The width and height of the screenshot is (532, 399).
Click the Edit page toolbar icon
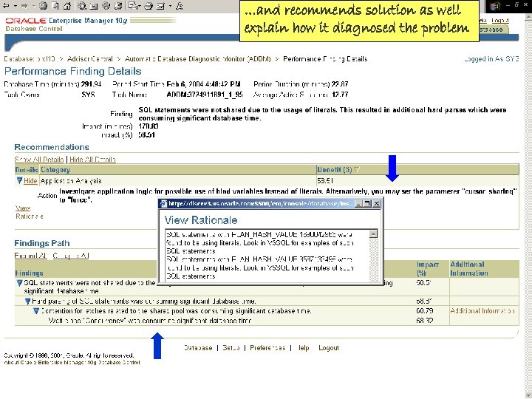[161, 6]
